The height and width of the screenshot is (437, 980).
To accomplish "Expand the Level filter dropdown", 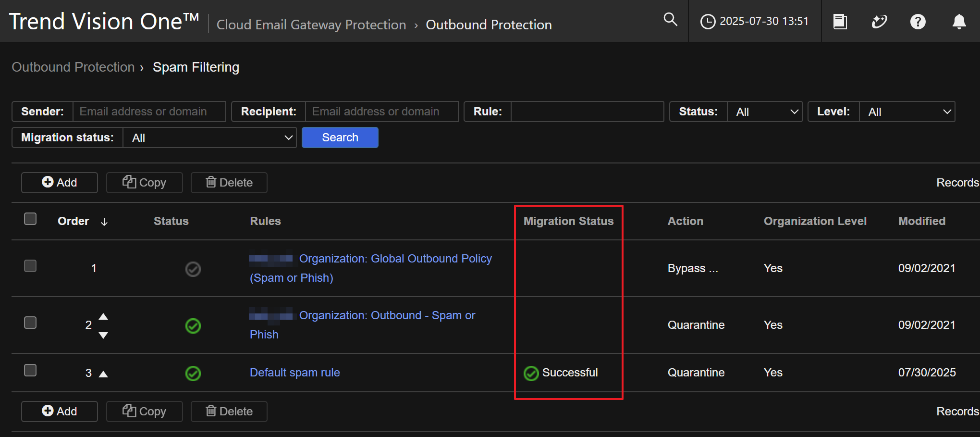I will click(x=906, y=112).
